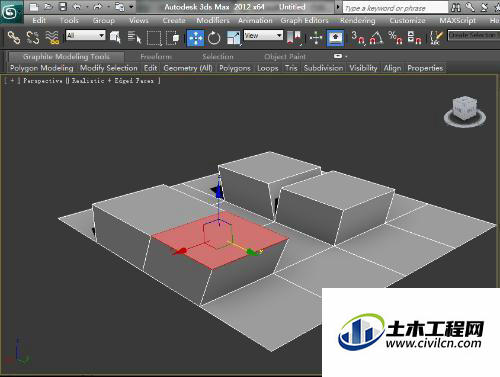The height and width of the screenshot is (377, 500).
Task: Click the ViewCube navigation widget
Action: 465,112
